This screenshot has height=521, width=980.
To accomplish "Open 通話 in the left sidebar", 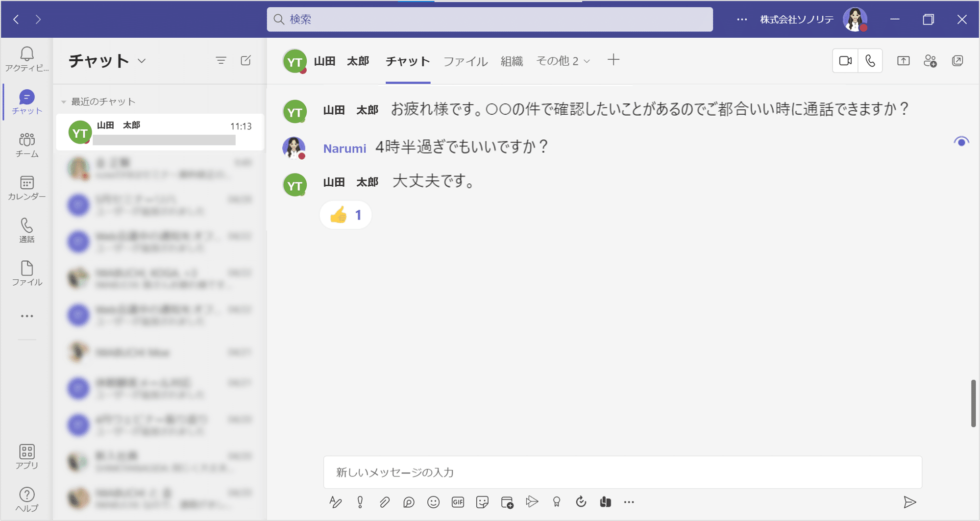I will [27, 229].
